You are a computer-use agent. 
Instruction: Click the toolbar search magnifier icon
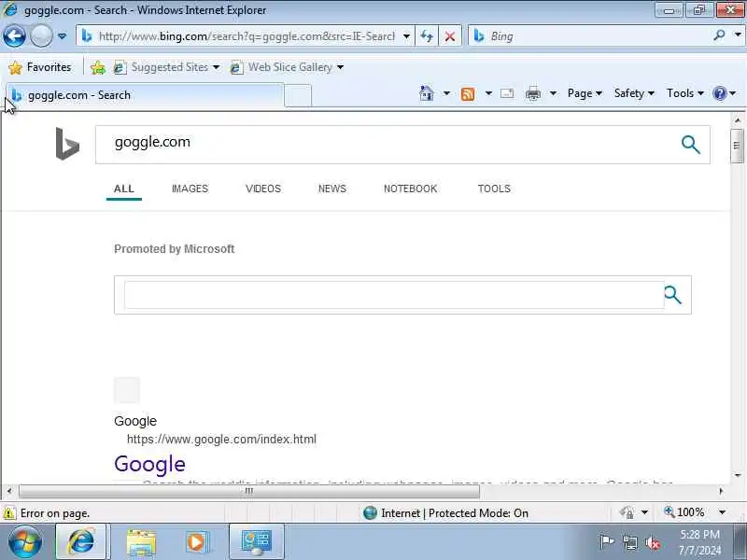click(x=719, y=35)
